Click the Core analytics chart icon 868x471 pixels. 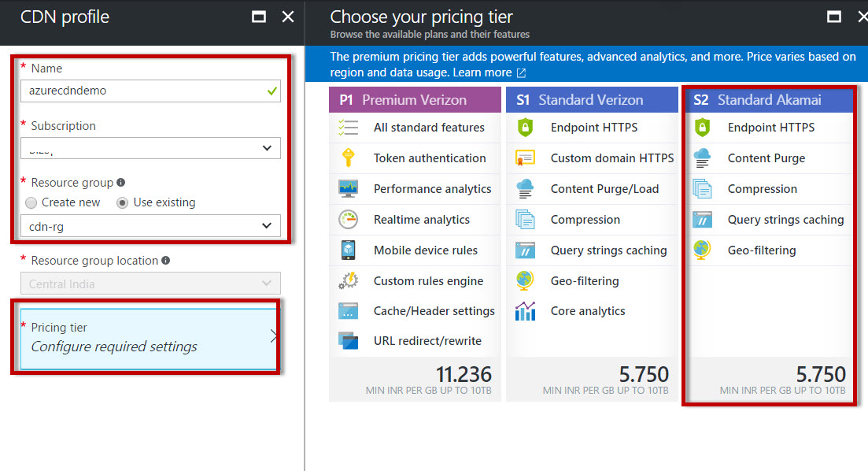(525, 311)
